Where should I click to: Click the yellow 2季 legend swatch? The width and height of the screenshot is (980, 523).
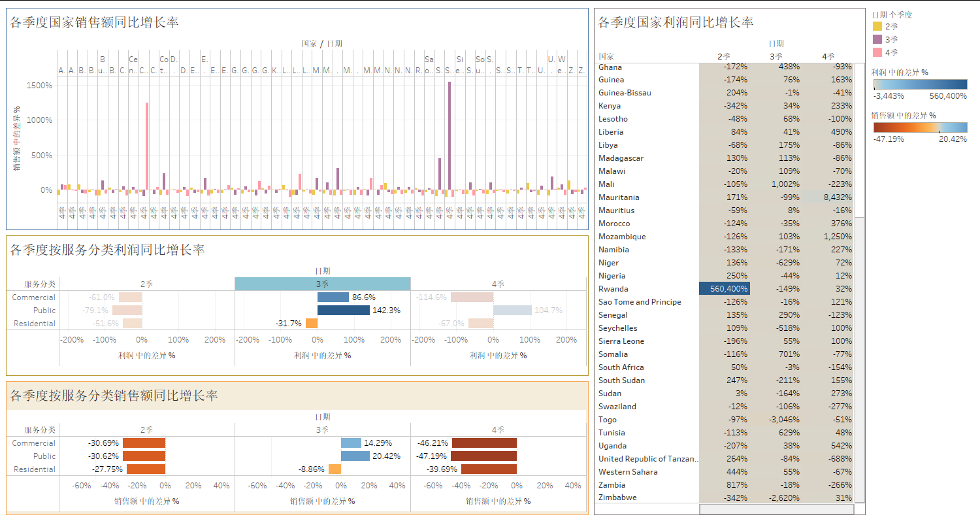click(x=877, y=26)
